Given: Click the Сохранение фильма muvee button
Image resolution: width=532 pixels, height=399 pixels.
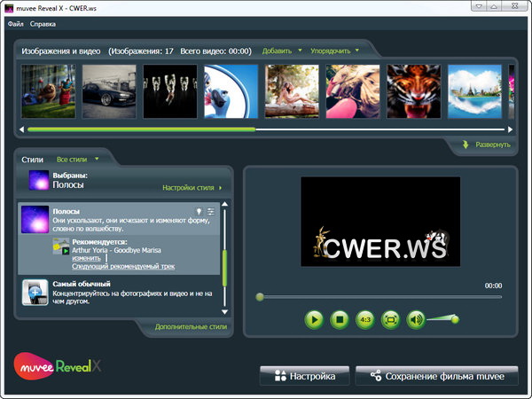Looking at the screenshot, I should [436, 376].
